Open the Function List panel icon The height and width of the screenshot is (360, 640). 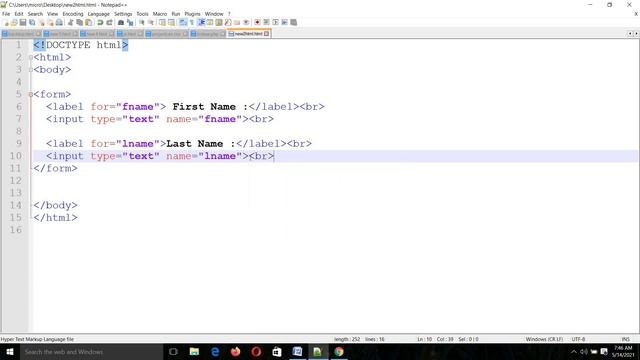point(228,22)
